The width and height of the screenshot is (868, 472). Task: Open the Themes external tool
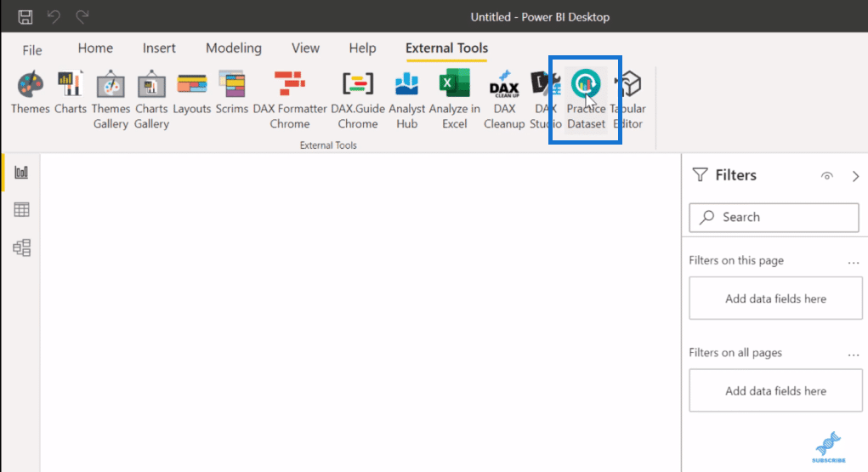tap(30, 93)
